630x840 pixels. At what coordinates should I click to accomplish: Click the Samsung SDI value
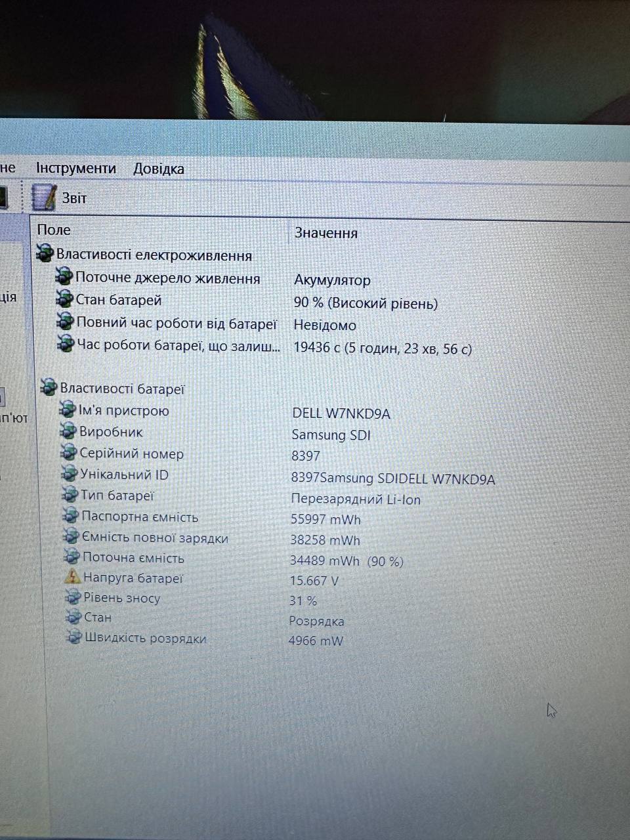point(331,434)
